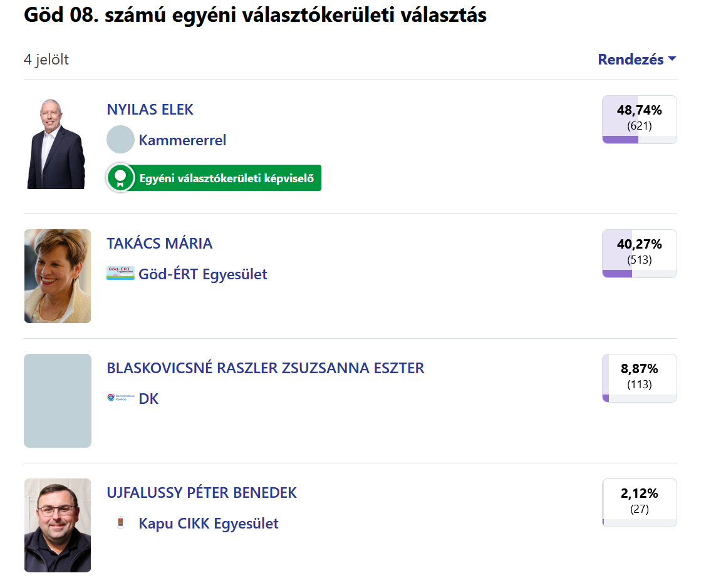716x588 pixels.
Task: Click Ujfalussy Péter Benedek's portrait photo
Action: point(58,525)
